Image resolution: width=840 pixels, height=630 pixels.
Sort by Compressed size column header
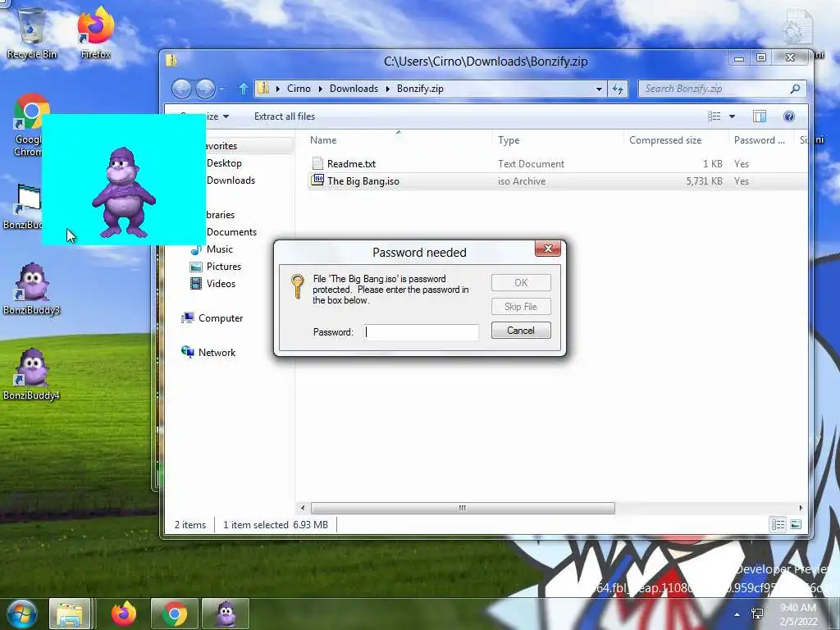[x=664, y=140]
